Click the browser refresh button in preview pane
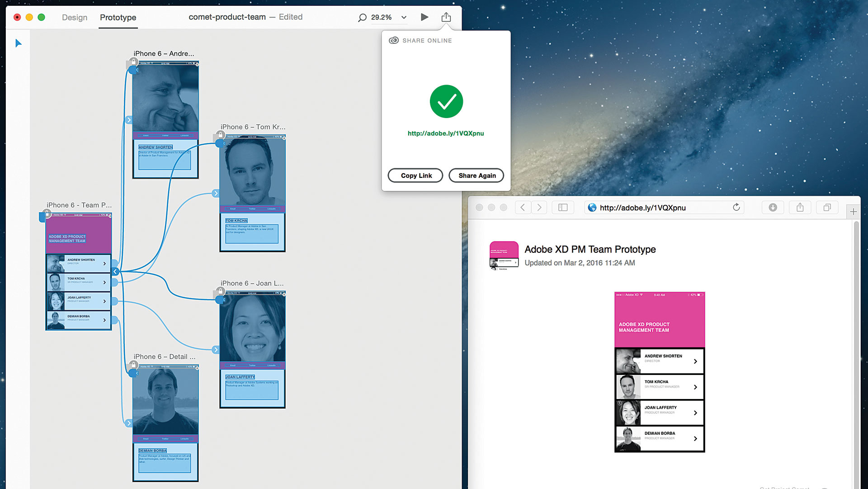Screen dimensions: 868x489 tap(738, 208)
